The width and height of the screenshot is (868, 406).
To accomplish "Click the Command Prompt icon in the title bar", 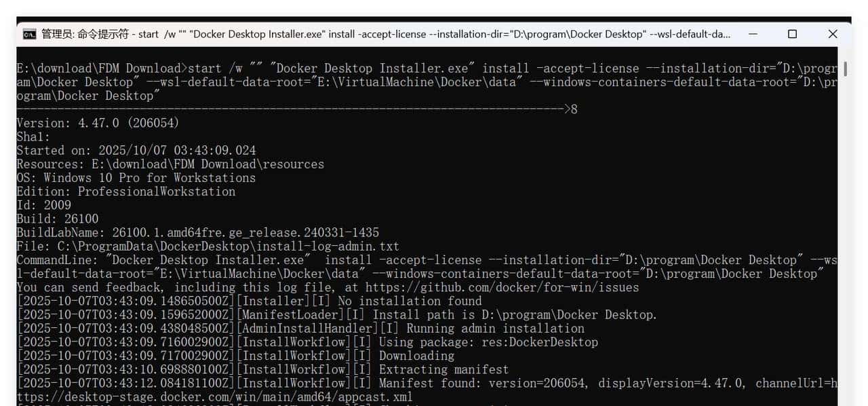I will click(x=28, y=33).
